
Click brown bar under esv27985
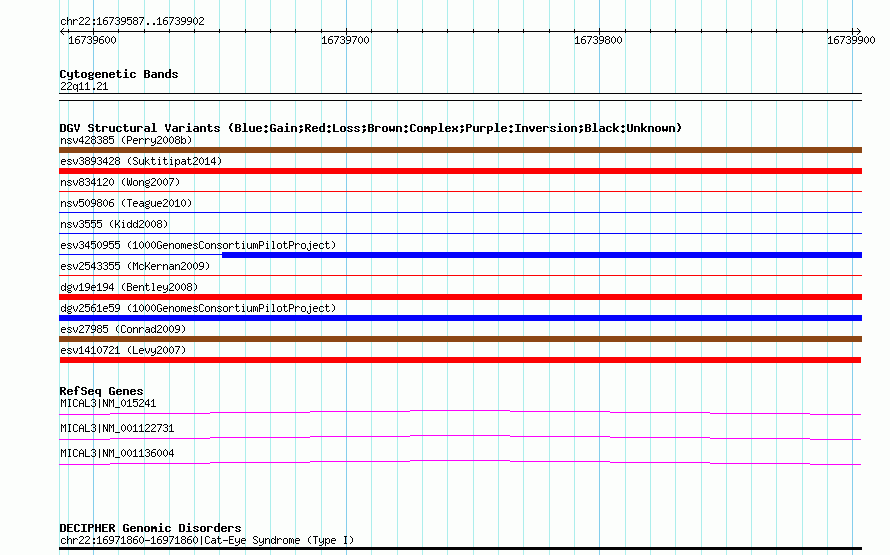tap(460, 339)
